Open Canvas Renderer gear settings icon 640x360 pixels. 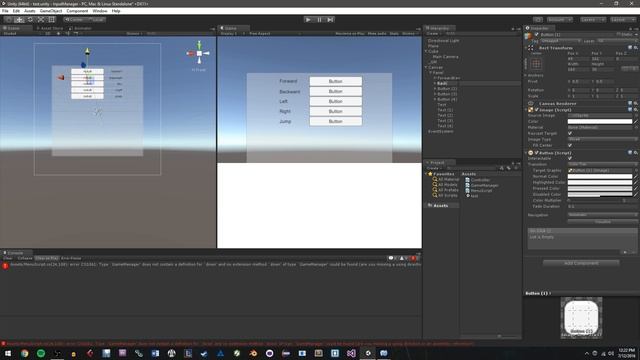tap(636, 104)
